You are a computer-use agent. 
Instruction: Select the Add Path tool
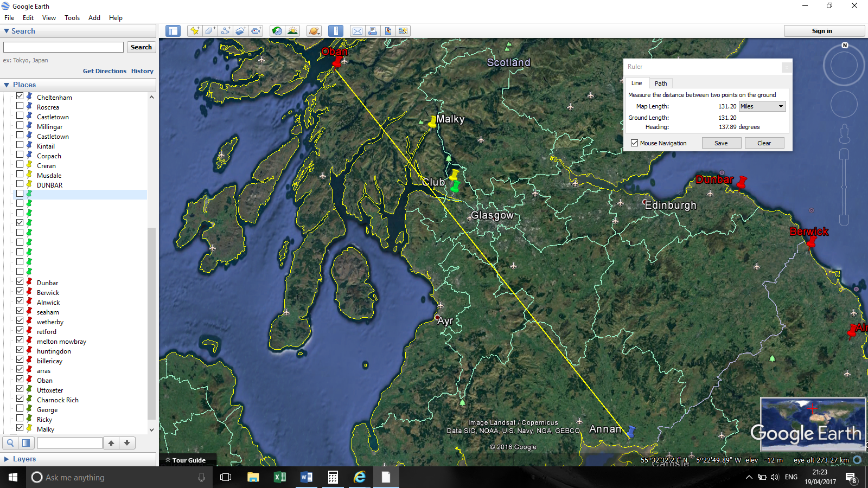[225, 31]
